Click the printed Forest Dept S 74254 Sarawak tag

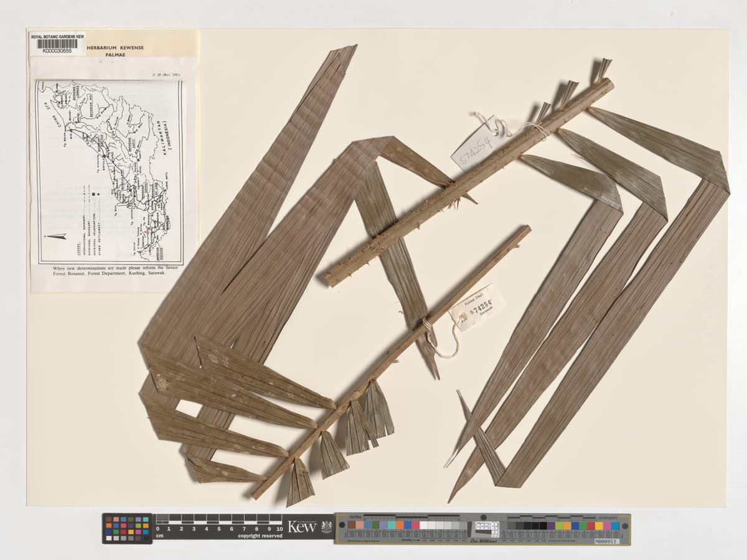click(x=476, y=307)
